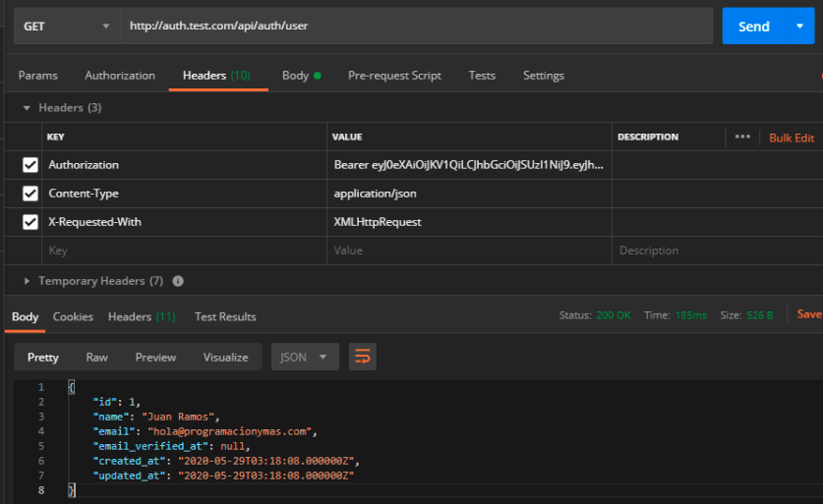The height and width of the screenshot is (504, 823).
Task: Select the response Body tab
Action: 25,316
